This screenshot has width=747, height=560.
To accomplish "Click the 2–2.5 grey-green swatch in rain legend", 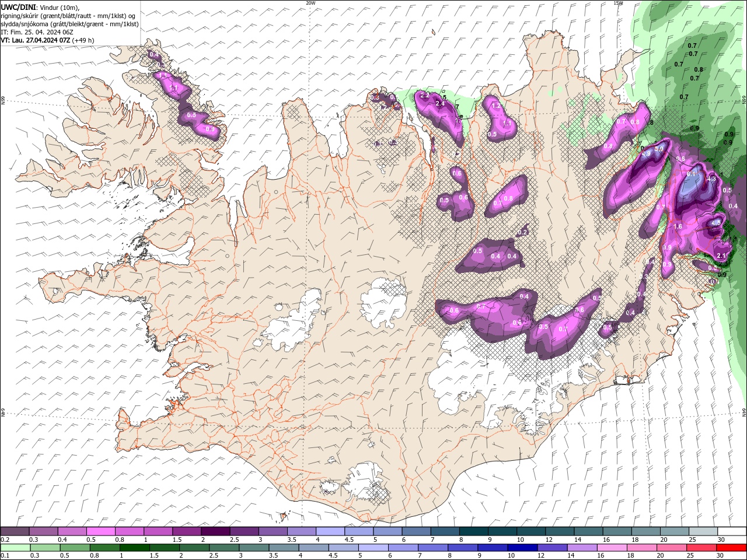I will [194, 548].
